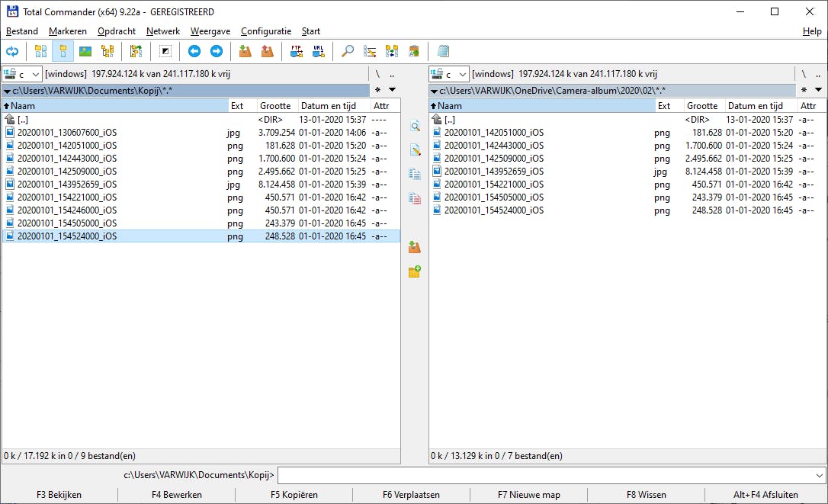
Task: Open the Markeren menu
Action: pos(68,31)
